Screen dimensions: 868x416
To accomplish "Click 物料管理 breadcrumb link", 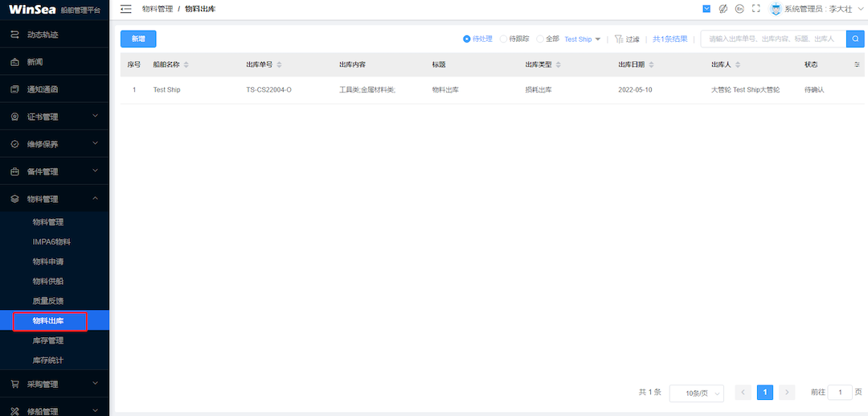I will [158, 9].
